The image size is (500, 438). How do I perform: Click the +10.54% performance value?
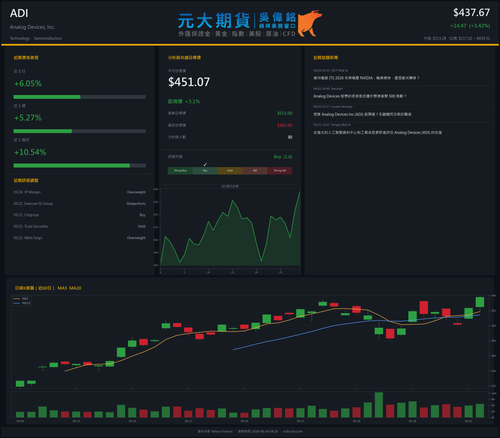point(30,152)
